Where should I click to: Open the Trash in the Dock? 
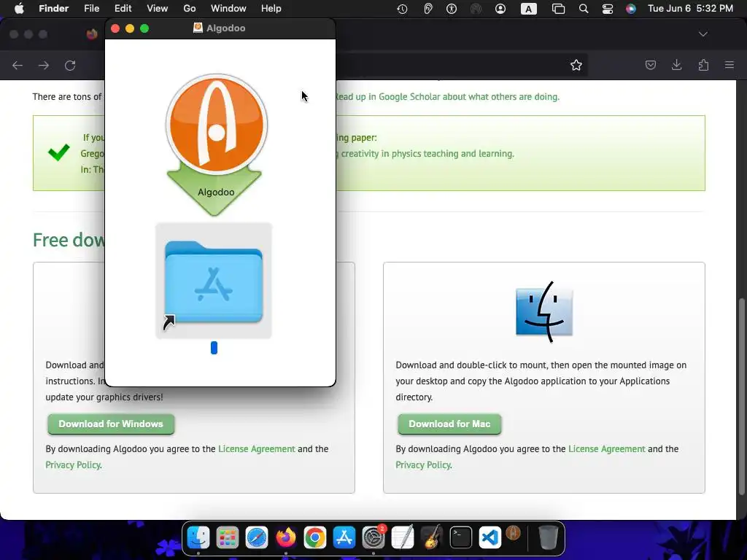[x=548, y=537]
